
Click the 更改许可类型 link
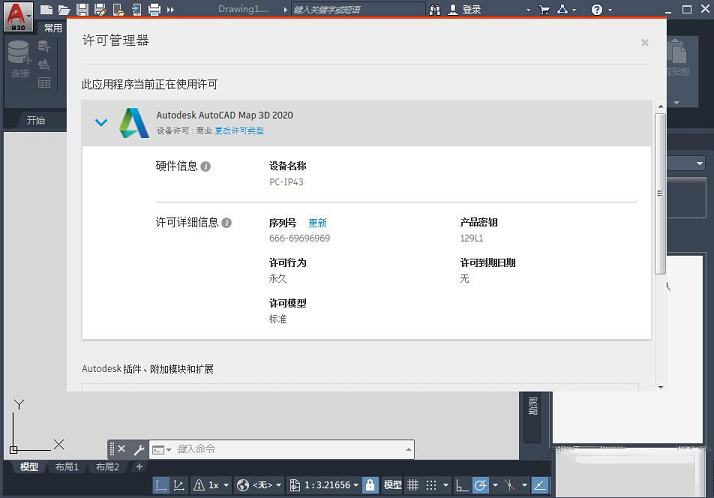239,131
